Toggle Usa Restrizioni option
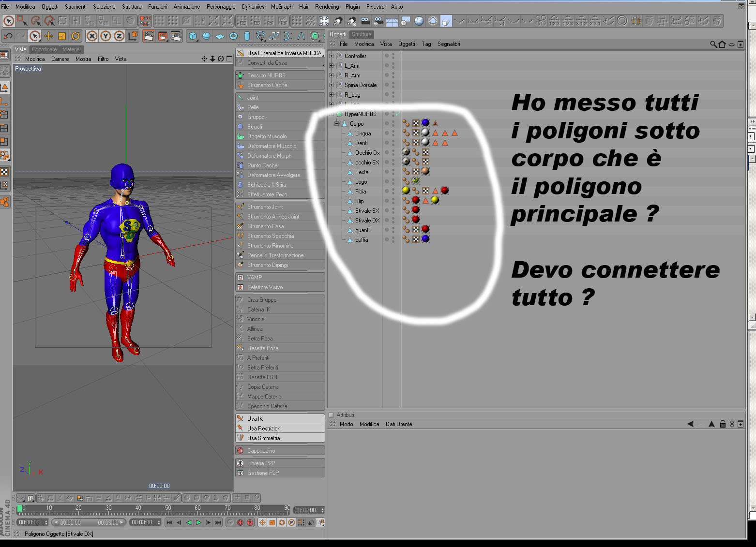This screenshot has height=547, width=756. [280, 429]
